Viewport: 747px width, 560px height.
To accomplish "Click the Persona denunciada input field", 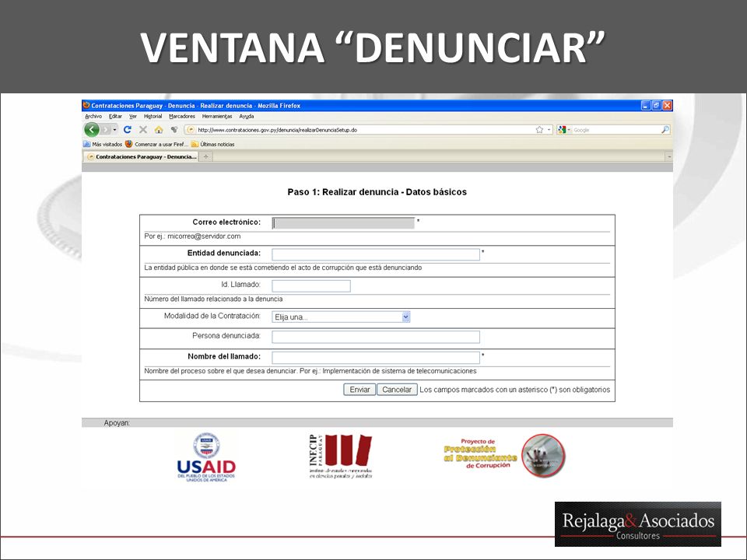I will click(x=376, y=337).
